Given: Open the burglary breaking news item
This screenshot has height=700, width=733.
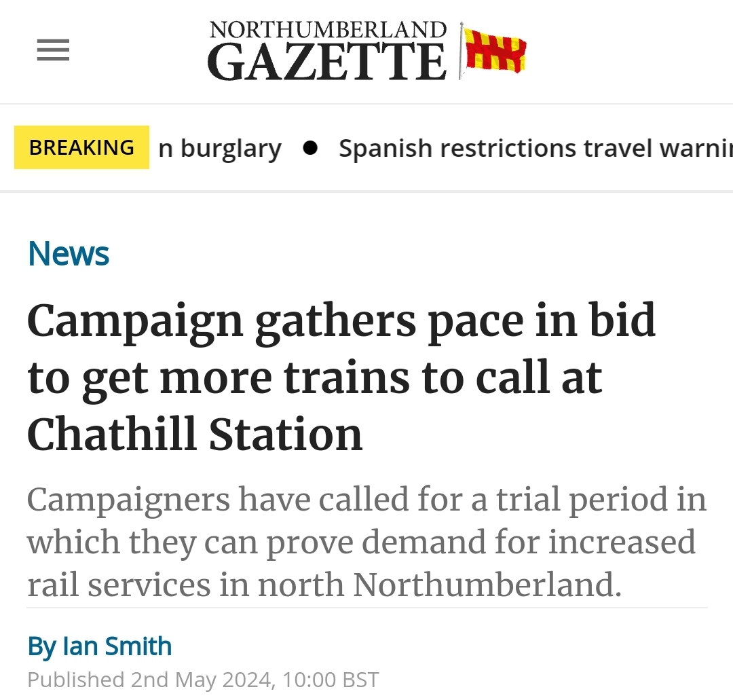Looking at the screenshot, I should tap(220, 149).
